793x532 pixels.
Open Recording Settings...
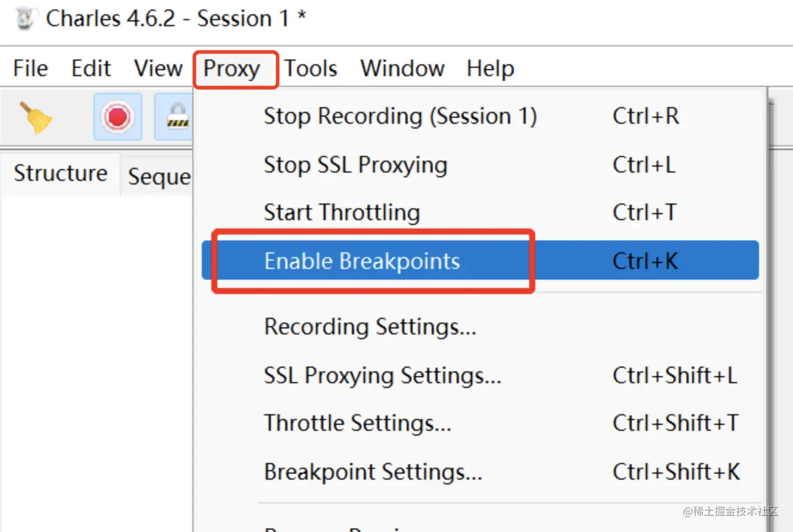pyautogui.click(x=370, y=327)
